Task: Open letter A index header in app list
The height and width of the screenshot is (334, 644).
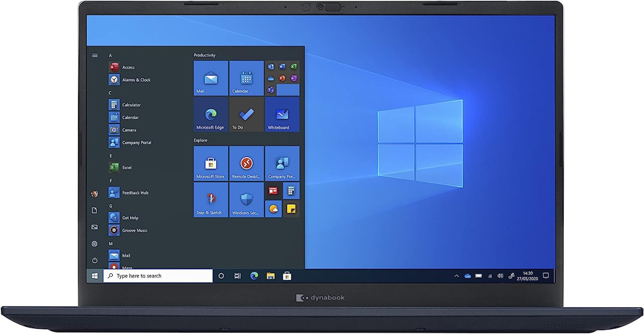Action: click(110, 55)
